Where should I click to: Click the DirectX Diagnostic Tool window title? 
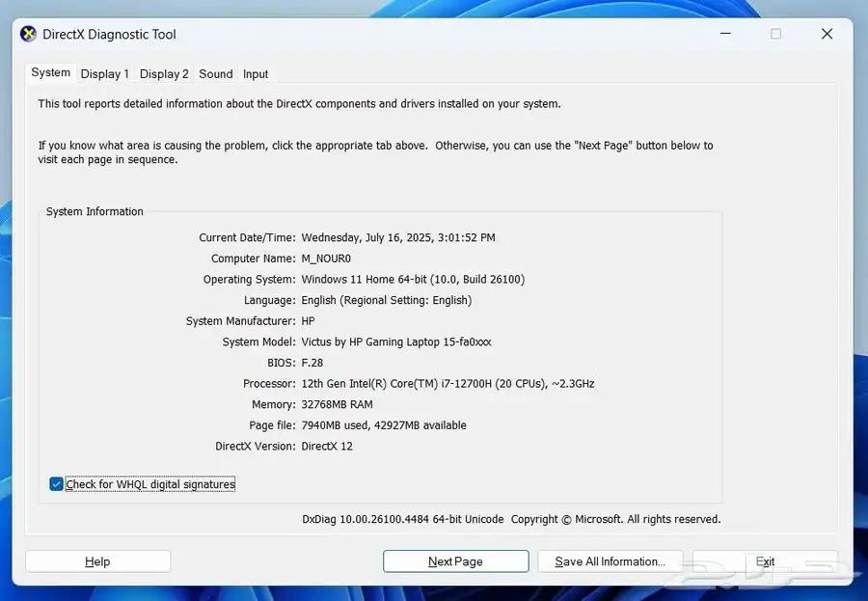pyautogui.click(x=109, y=35)
